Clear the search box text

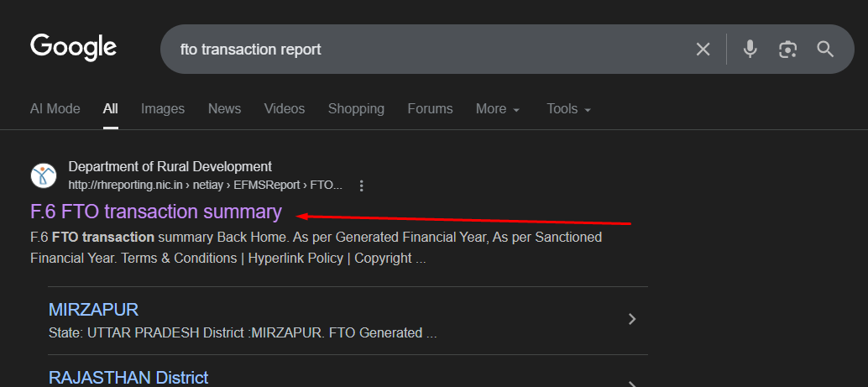coord(703,50)
